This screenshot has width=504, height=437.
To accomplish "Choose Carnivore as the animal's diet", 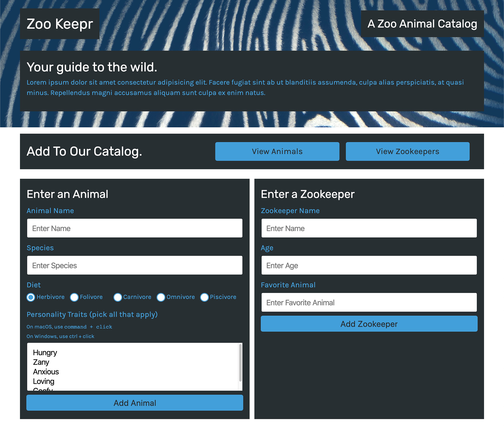I will pyautogui.click(x=118, y=297).
